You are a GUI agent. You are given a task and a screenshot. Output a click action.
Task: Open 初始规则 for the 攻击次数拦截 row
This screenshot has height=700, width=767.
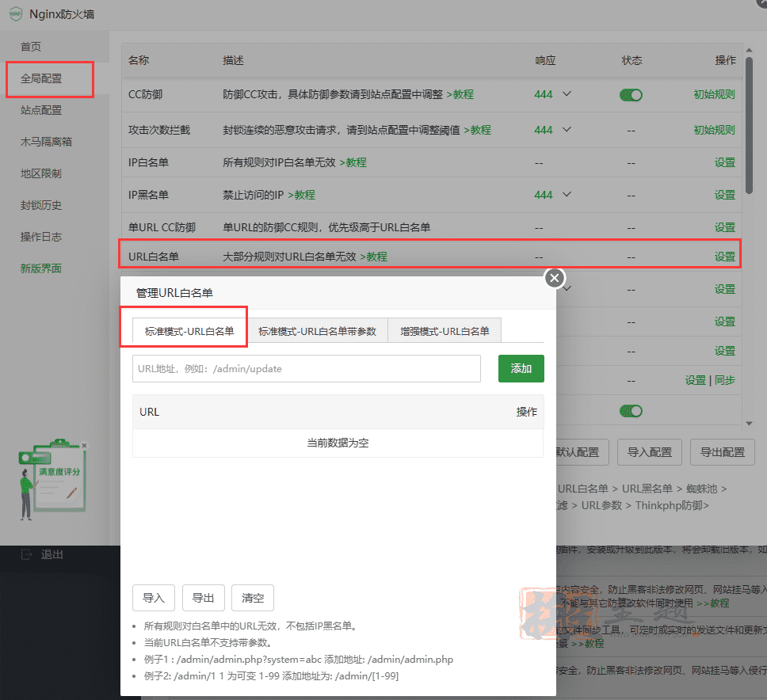[714, 130]
